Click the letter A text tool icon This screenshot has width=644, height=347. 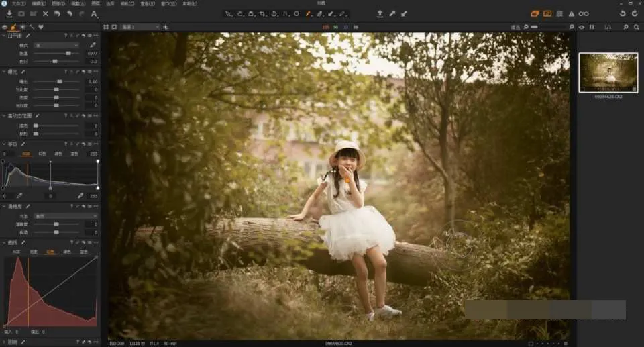[x=94, y=14]
